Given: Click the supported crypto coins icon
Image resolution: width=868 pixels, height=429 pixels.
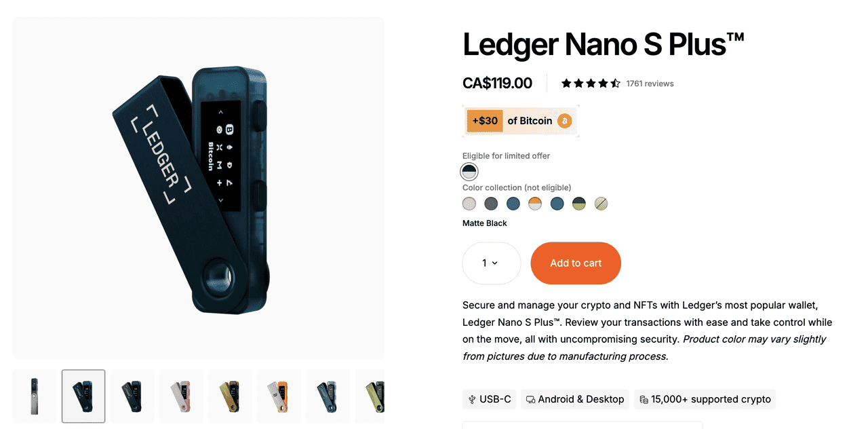Looking at the screenshot, I should click(644, 400).
